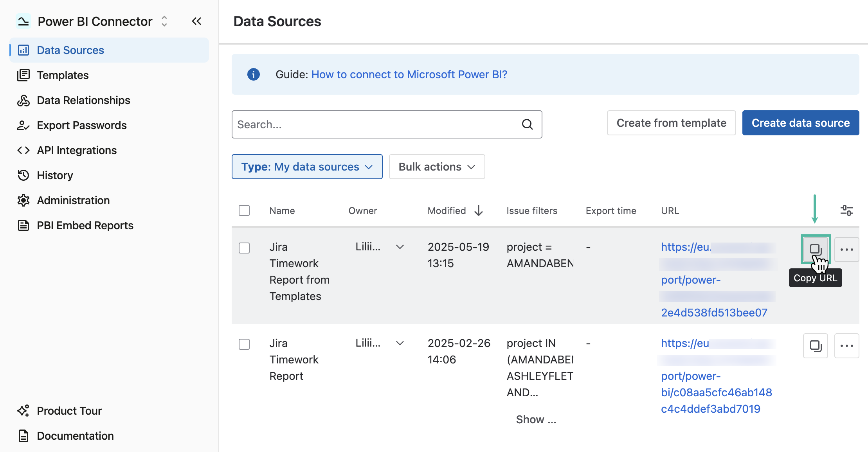Copy URL of the 2025-02-26 Jira Timework Report
This screenshot has height=453, width=868.
816,346
